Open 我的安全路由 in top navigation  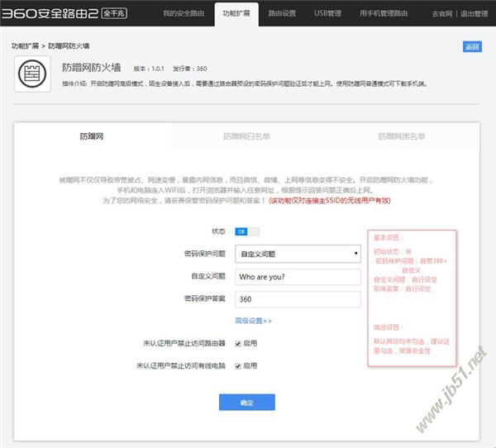pos(184,13)
